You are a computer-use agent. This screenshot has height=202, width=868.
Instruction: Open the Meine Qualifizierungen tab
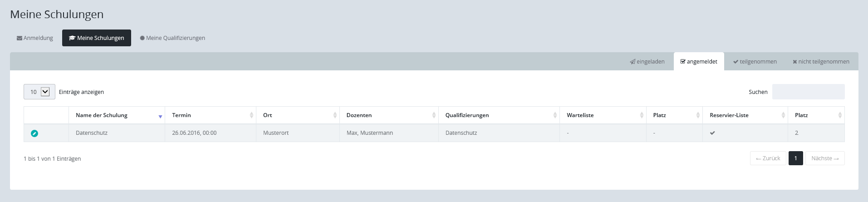click(172, 38)
